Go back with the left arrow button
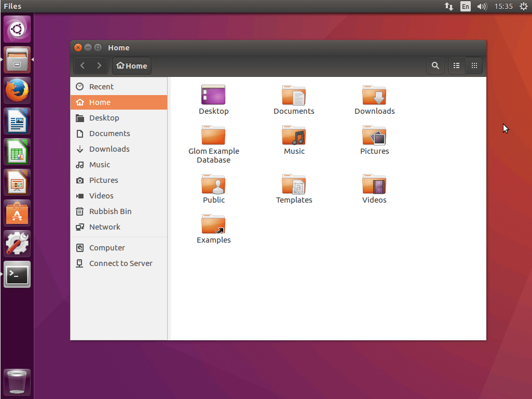The height and width of the screenshot is (399, 532). tap(82, 65)
